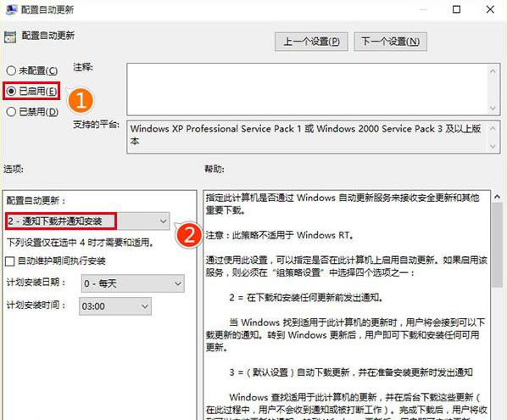This screenshot has width=507, height=420.
Task: Click help text 2 = 在下载和安装任何更新前发出通知
Action: pyautogui.click(x=306, y=297)
